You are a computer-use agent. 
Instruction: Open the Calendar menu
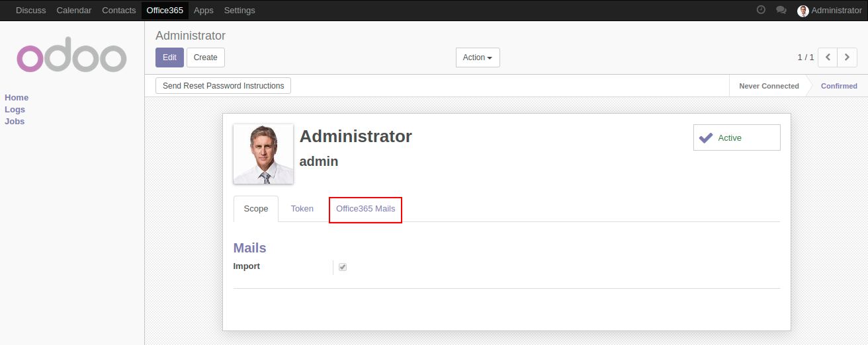[74, 11]
